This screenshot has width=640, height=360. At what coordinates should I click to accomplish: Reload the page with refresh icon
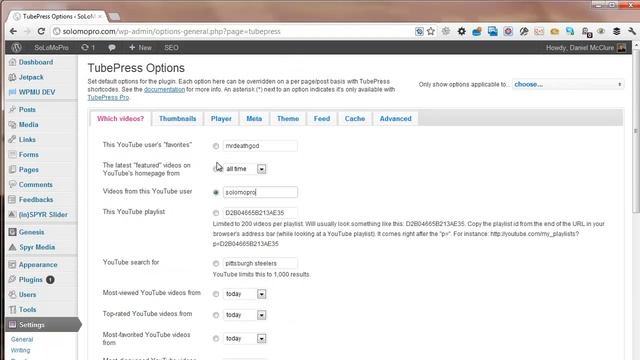point(41,31)
